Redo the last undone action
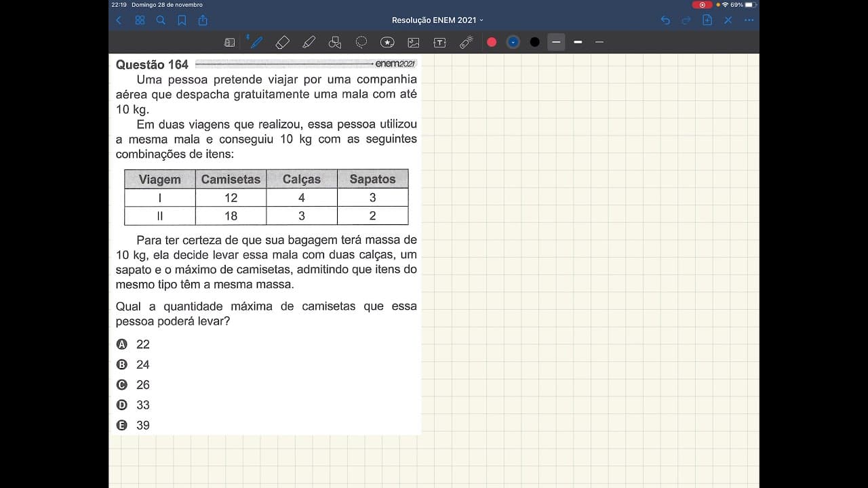 (686, 20)
